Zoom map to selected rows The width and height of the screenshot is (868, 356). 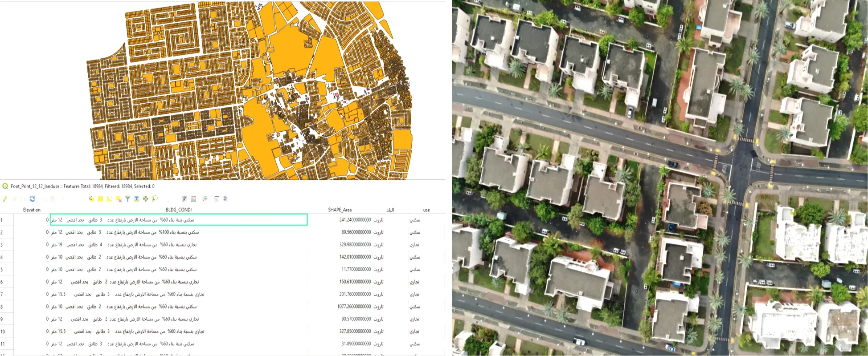pos(155,199)
